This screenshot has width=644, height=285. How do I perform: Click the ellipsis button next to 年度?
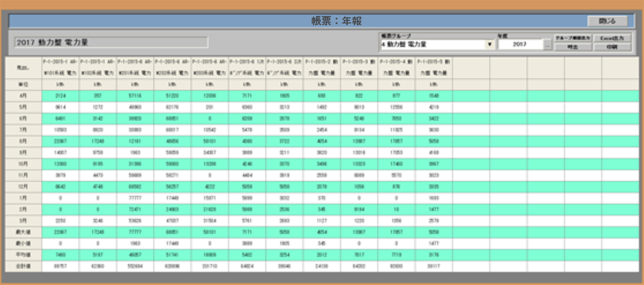click(547, 45)
